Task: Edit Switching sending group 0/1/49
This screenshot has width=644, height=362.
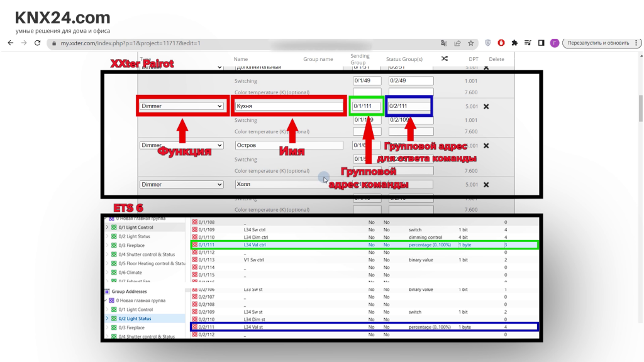Action: tap(367, 80)
